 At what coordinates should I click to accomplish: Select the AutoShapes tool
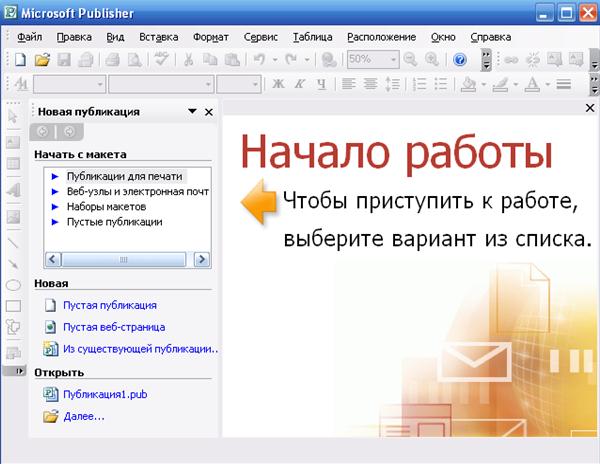click(13, 327)
